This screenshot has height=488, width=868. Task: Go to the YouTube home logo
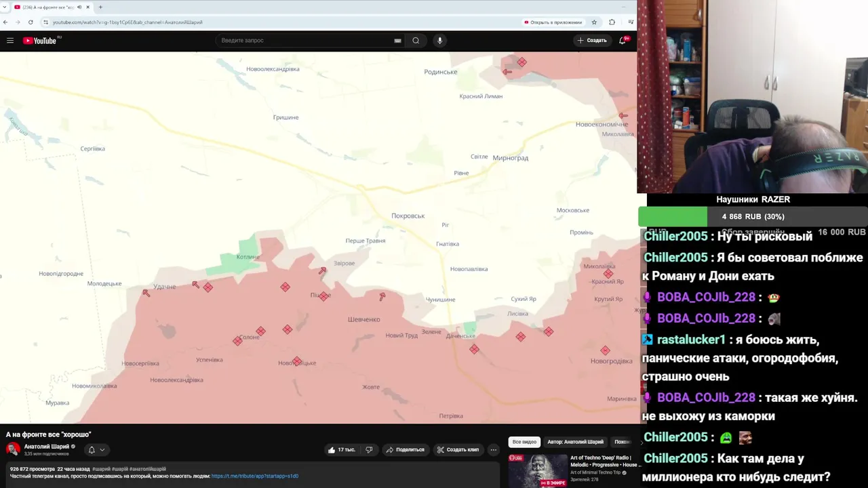click(40, 41)
